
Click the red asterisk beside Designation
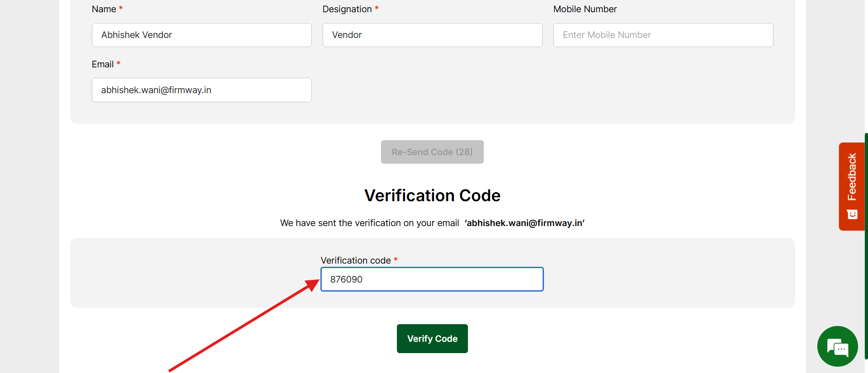[377, 9]
